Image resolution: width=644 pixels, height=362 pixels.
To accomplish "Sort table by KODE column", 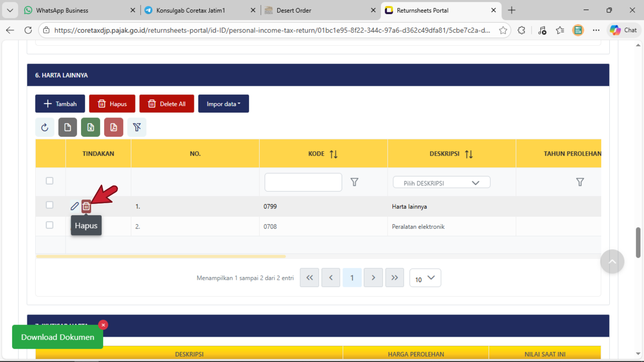I will [333, 154].
